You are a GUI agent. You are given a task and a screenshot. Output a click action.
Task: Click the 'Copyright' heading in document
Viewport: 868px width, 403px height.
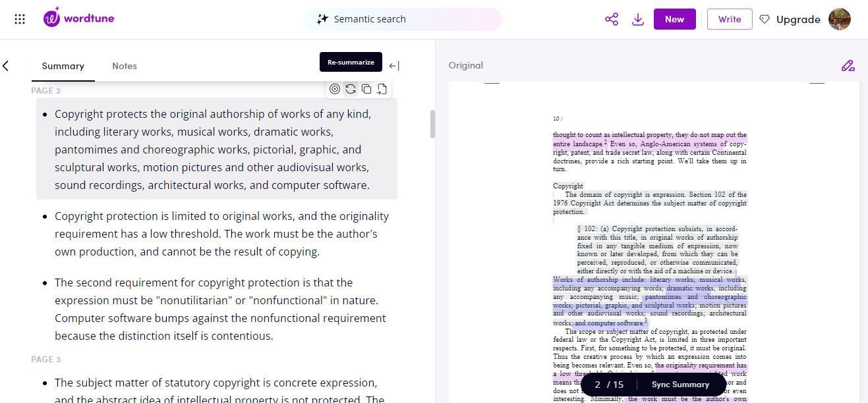tap(568, 186)
